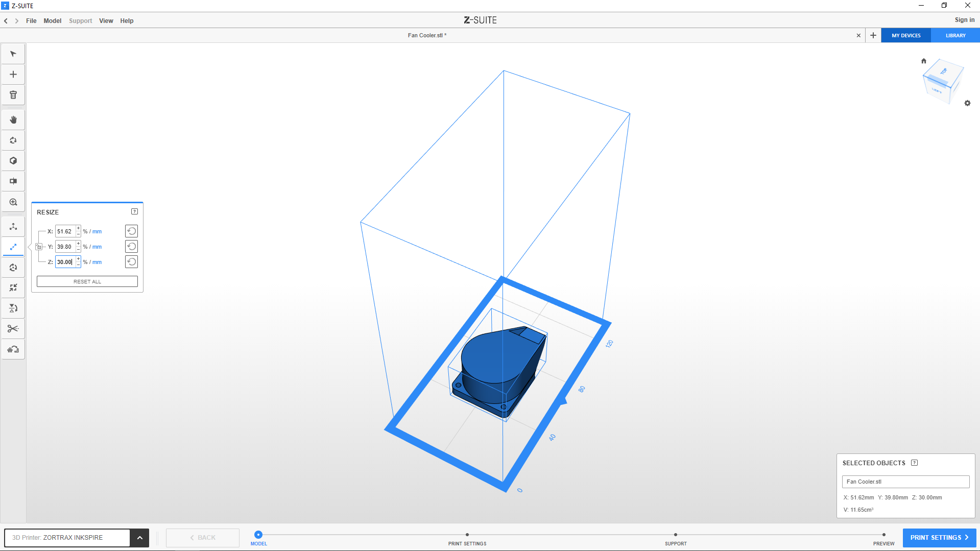The image size is (980, 551).
Task: Switch Z axis units to percent
Action: 85,262
